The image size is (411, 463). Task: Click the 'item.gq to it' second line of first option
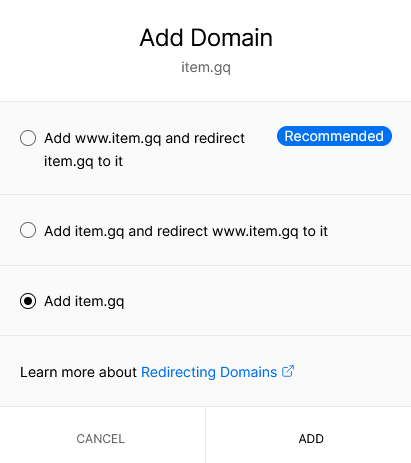point(83,161)
